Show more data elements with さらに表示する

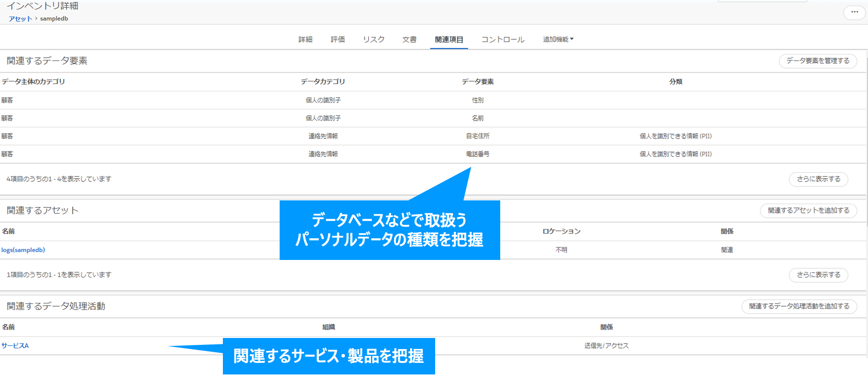point(818,179)
